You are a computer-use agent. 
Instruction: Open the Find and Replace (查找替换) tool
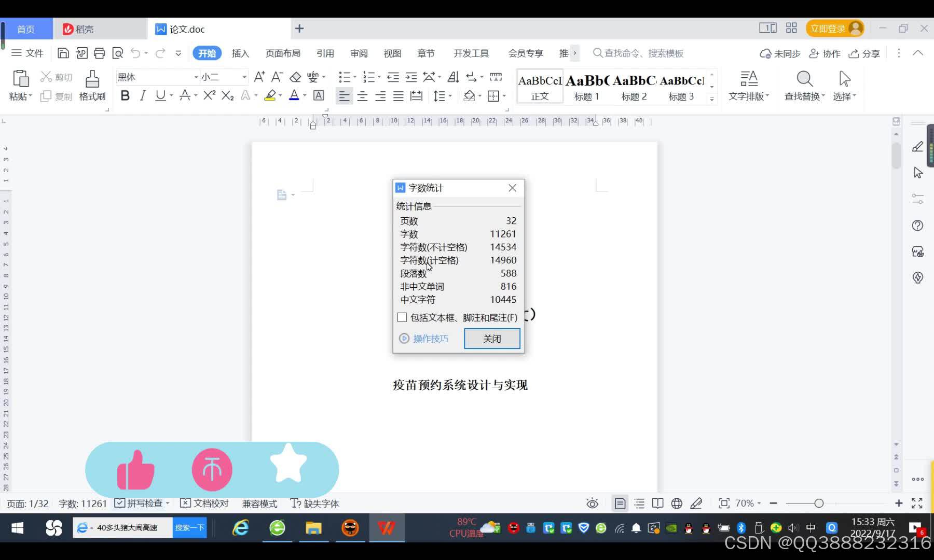[x=803, y=86]
